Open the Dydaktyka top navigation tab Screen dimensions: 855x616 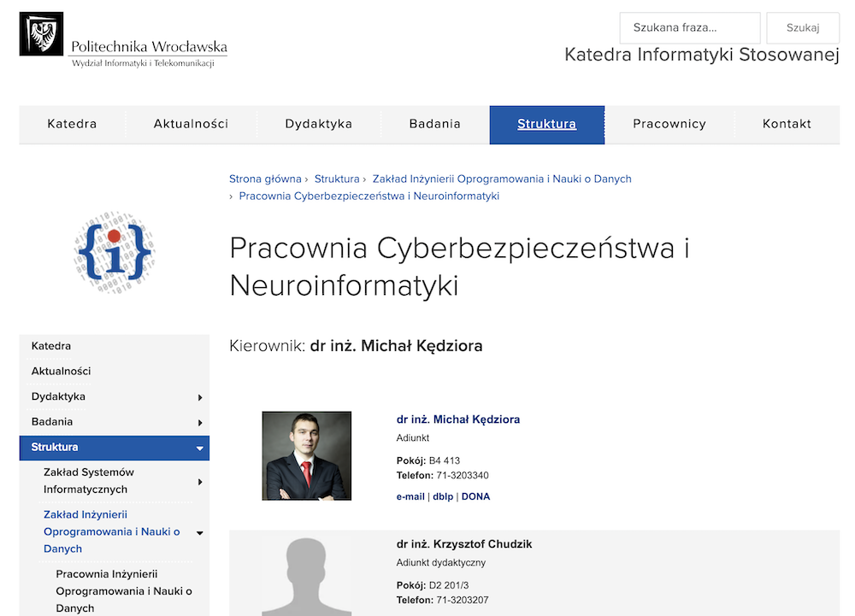pyautogui.click(x=318, y=124)
